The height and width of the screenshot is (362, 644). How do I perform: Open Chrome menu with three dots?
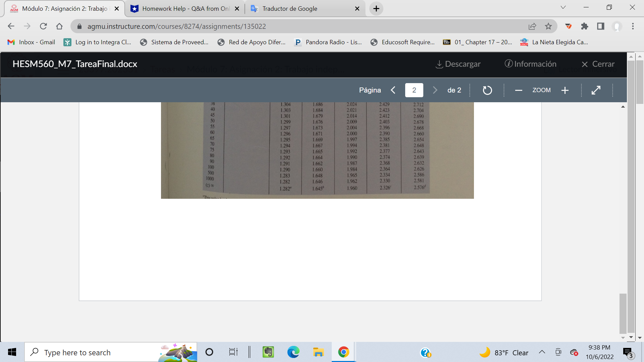(x=633, y=26)
